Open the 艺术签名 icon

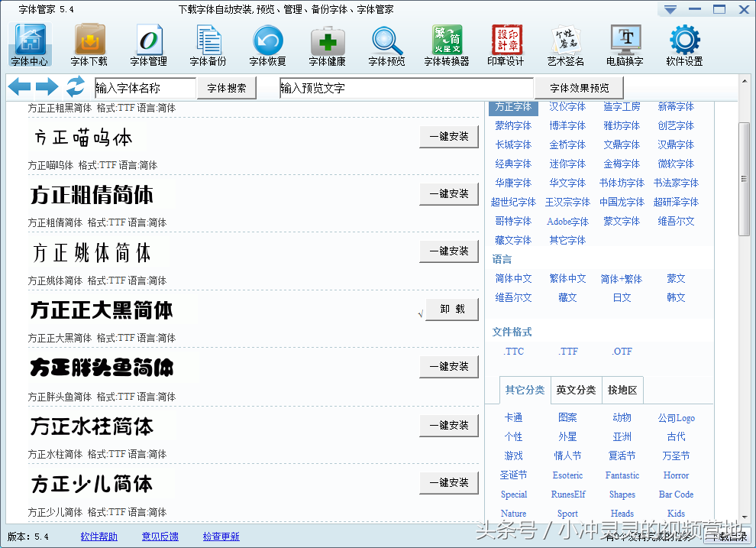click(566, 44)
